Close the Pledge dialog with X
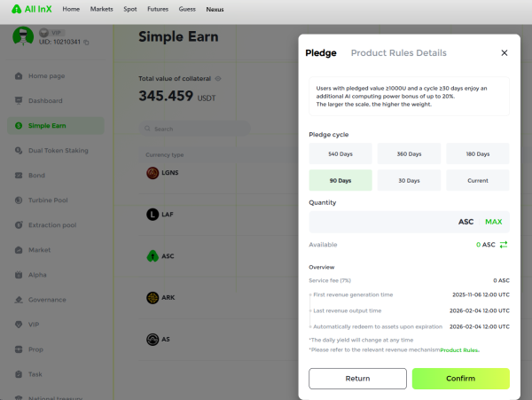 505,53
